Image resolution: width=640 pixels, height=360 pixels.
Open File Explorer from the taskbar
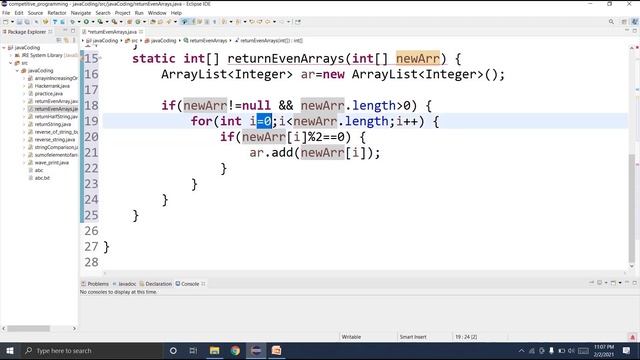(214, 351)
